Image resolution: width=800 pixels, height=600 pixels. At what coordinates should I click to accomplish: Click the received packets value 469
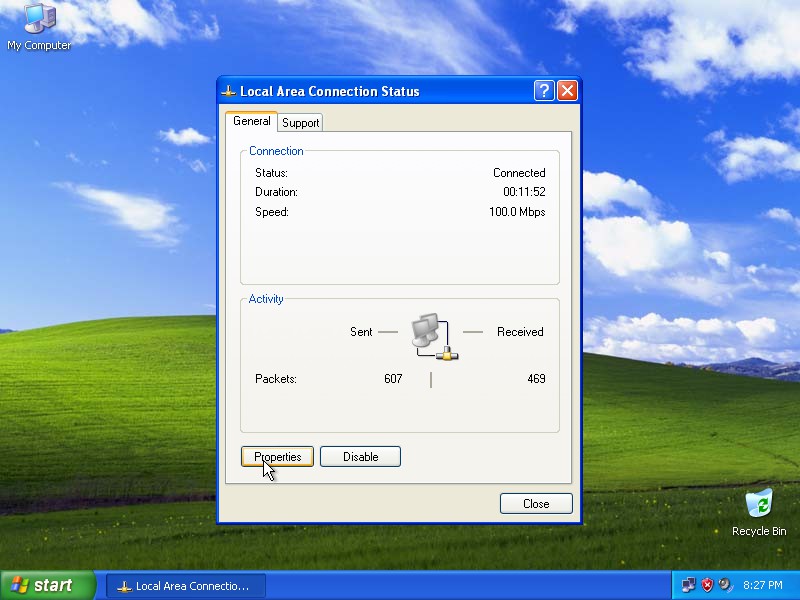pyautogui.click(x=536, y=379)
